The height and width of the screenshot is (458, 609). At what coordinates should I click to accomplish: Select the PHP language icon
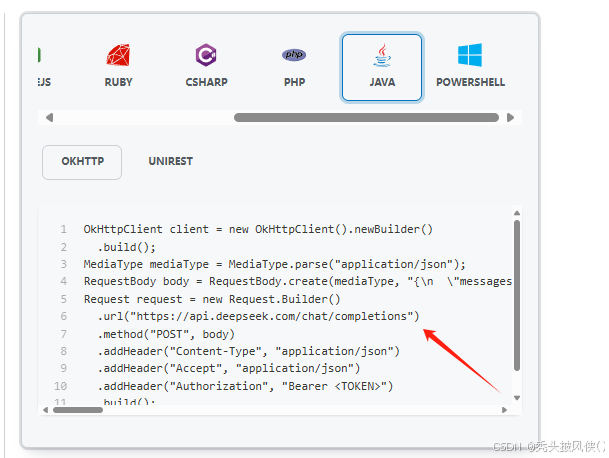point(294,55)
